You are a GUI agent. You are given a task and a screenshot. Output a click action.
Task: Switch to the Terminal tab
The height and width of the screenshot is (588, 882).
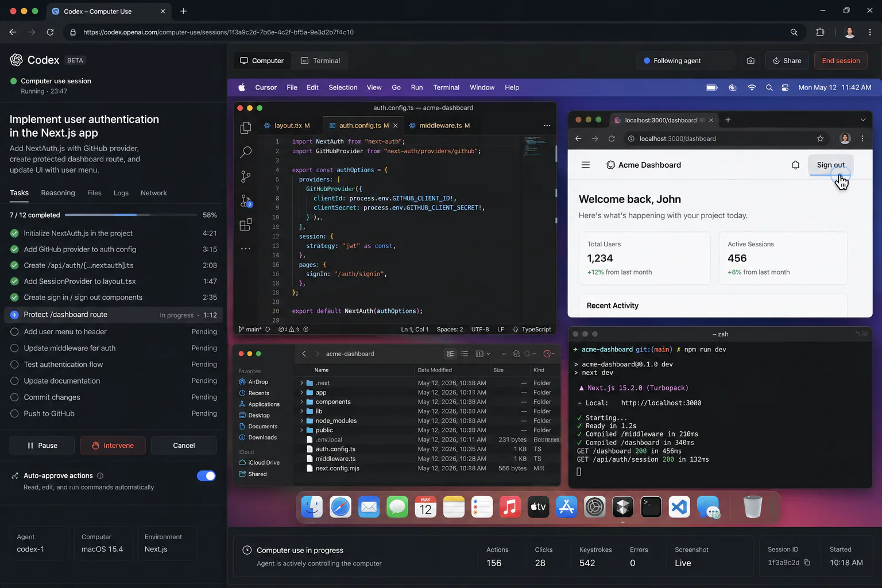point(320,61)
